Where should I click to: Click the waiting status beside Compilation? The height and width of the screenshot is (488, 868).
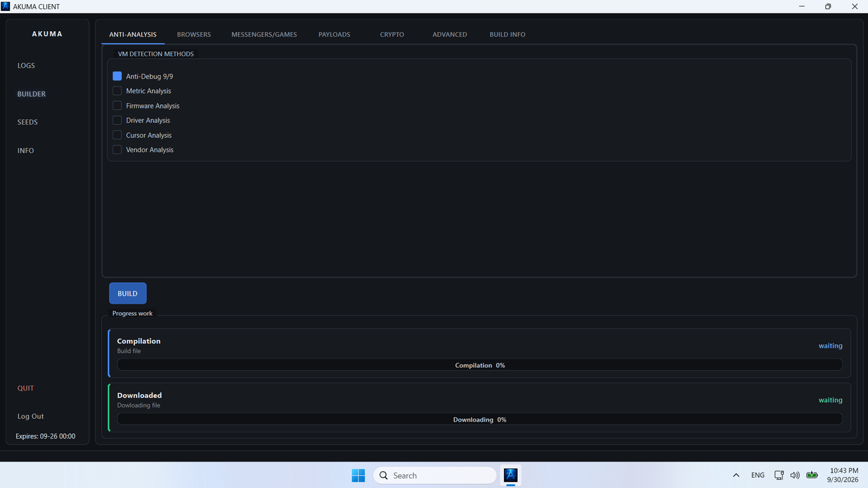tap(830, 346)
